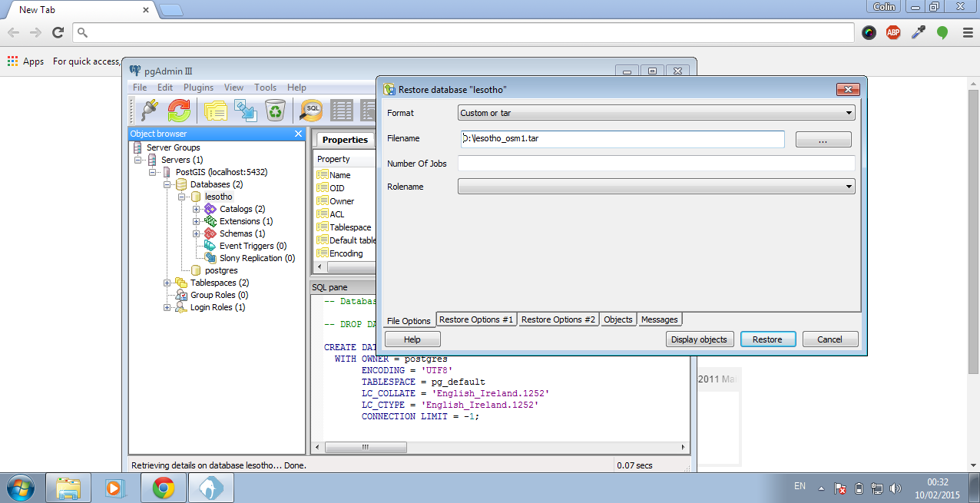Screen dimensions: 980x503
Task: Click the Apps shortcut in bookmarks bar
Action: click(x=26, y=61)
